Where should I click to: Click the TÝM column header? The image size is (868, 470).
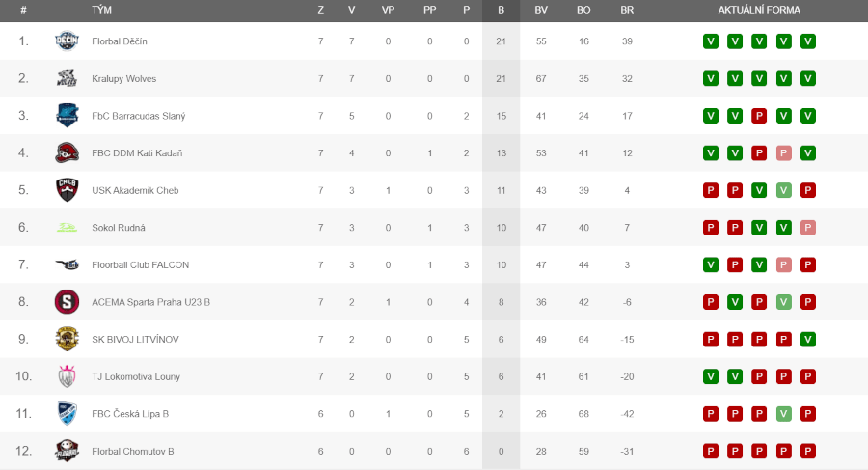(x=102, y=10)
